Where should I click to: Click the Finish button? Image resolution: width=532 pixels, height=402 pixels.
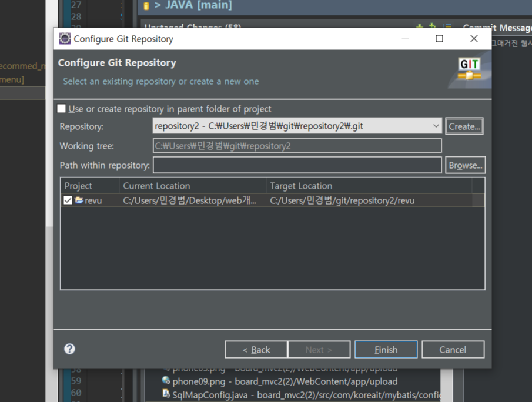tap(386, 350)
